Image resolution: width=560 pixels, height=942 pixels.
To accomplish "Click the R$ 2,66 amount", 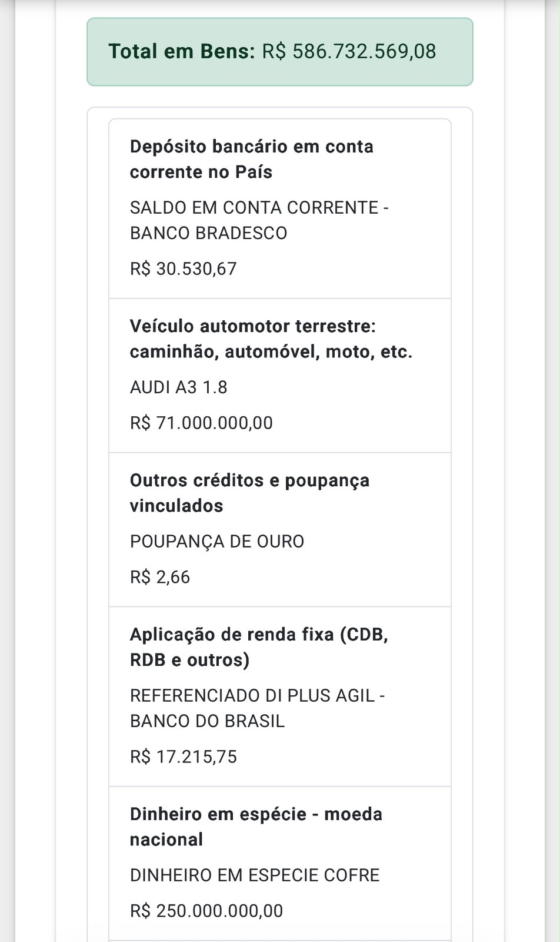I will pos(160,577).
